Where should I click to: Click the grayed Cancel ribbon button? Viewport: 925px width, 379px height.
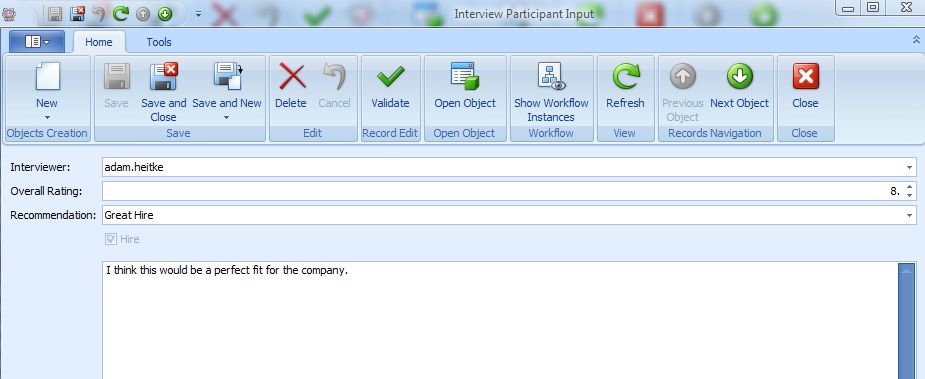(334, 86)
